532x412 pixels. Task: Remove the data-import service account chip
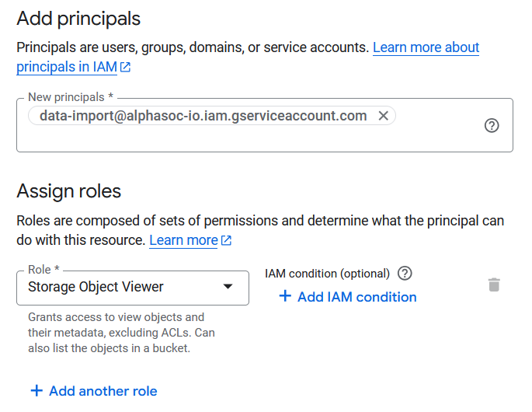tap(383, 116)
